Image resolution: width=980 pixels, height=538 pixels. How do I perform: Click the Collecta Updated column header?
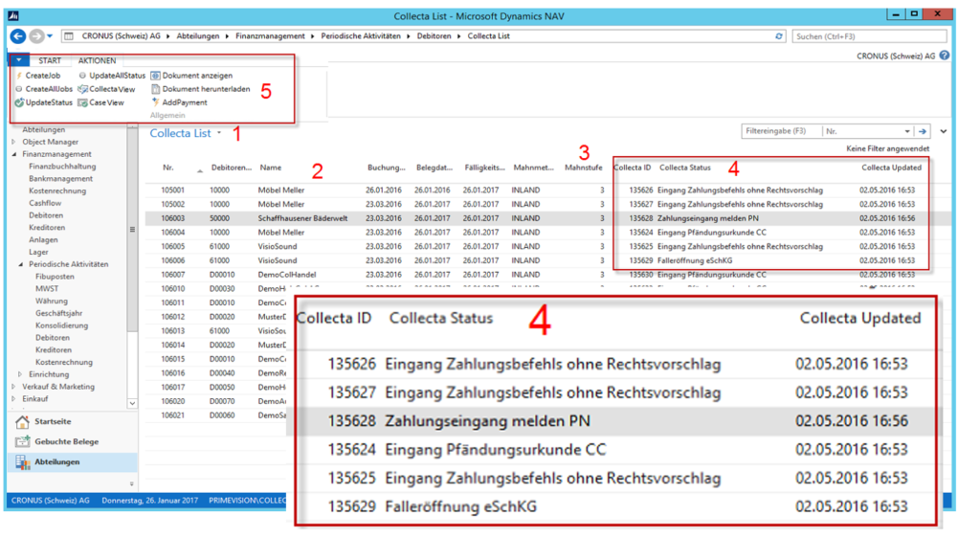[891, 168]
